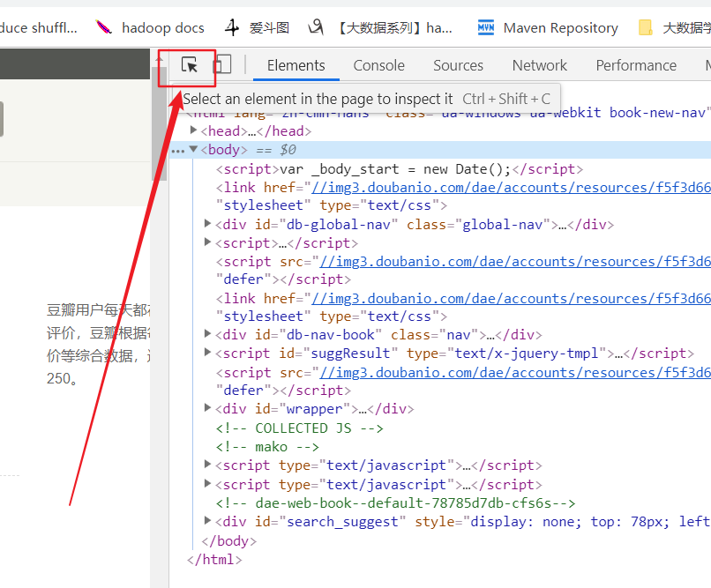The image size is (711, 588).
Task: Switch to the Sources tab
Action: tap(458, 66)
